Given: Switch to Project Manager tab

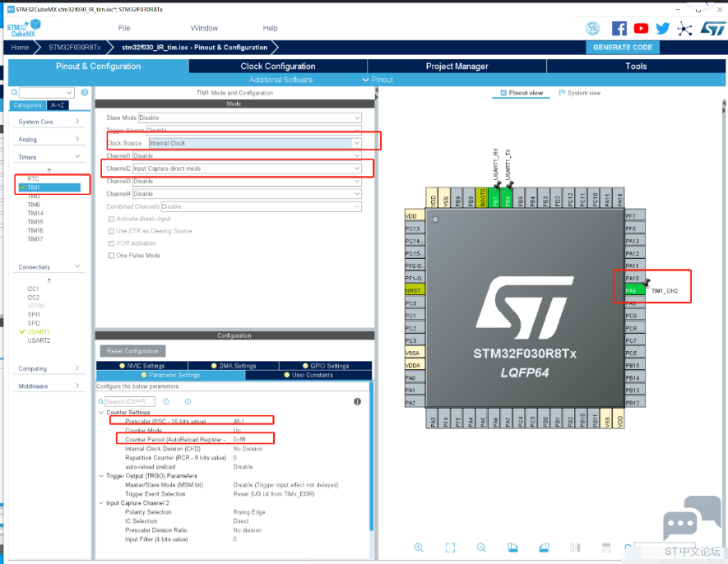Looking at the screenshot, I should tap(457, 67).
